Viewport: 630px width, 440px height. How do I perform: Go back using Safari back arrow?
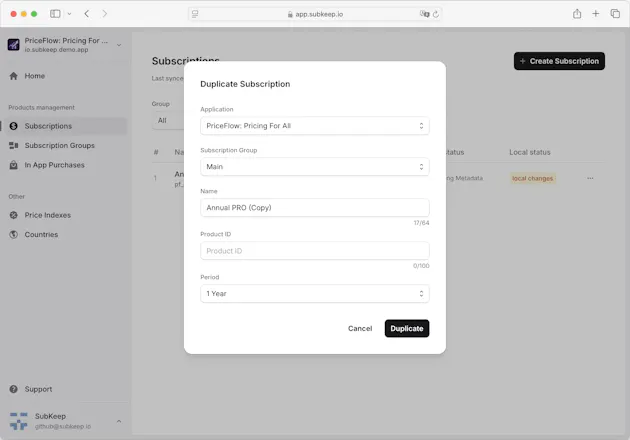pos(86,14)
